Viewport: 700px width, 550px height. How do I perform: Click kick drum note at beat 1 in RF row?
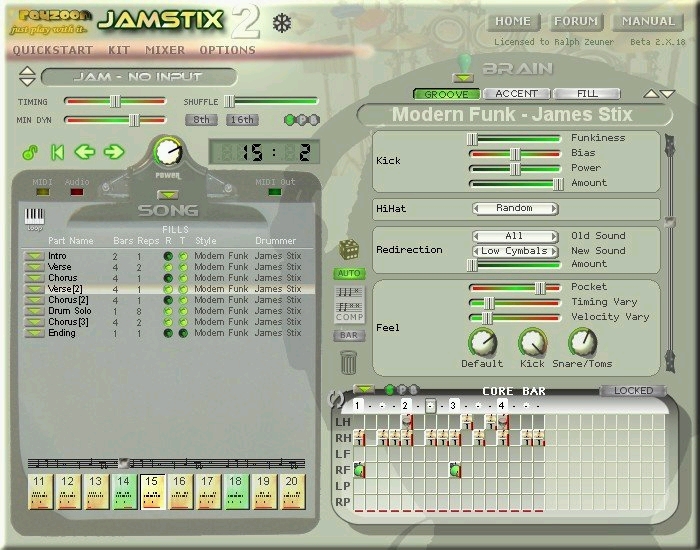359,470
